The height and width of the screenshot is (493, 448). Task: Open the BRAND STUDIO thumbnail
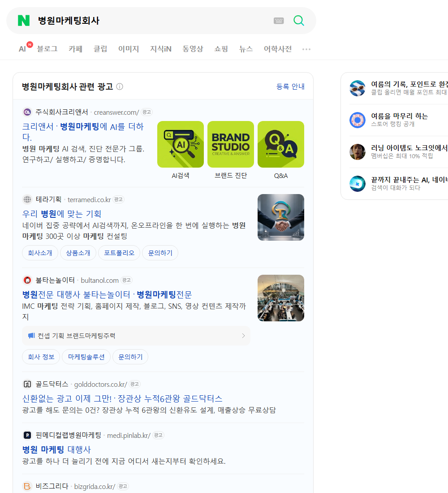click(x=231, y=144)
